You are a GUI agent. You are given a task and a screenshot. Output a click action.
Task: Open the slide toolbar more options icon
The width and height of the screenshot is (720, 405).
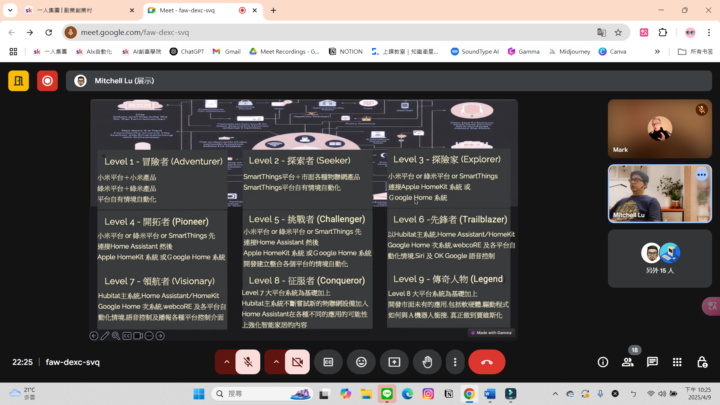[149, 336]
